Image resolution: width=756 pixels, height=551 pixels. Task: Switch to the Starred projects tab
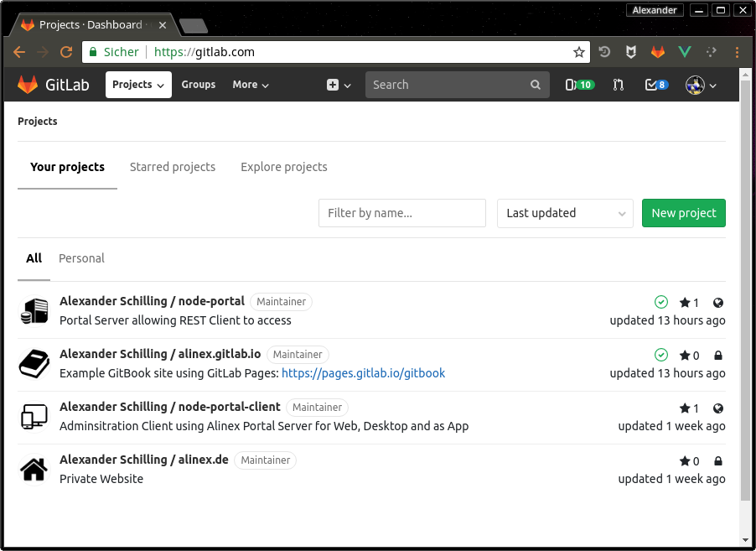click(173, 167)
